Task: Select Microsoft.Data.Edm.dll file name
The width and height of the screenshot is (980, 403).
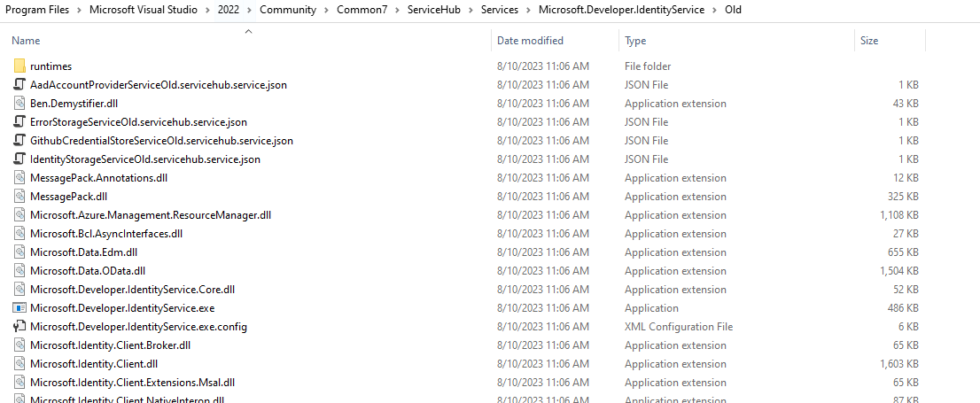Action: pyautogui.click(x=84, y=252)
